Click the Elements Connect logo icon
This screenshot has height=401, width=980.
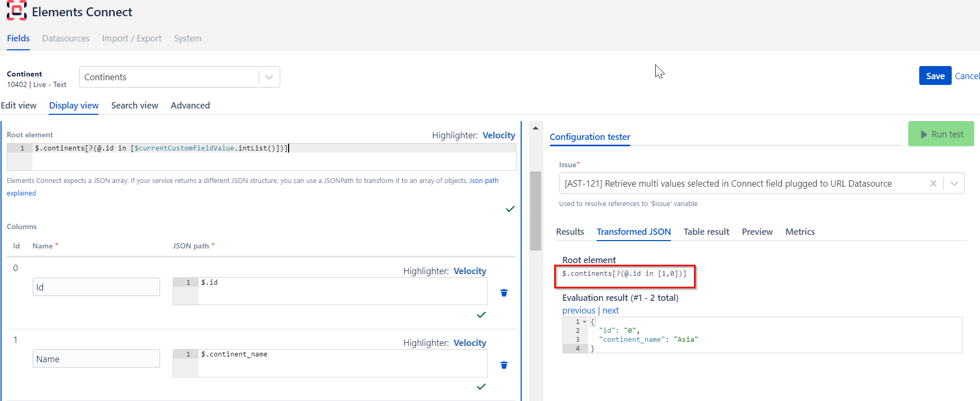16,10
